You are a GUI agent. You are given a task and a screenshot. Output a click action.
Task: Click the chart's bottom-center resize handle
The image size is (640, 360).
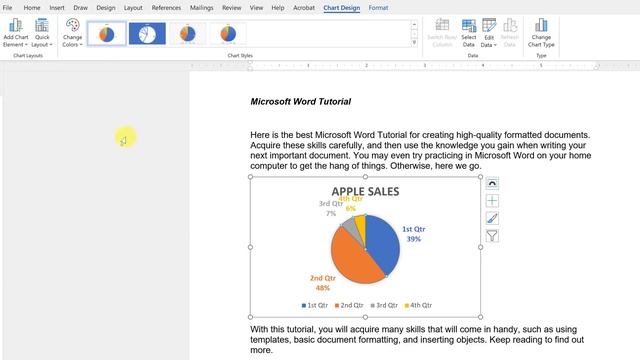[365, 317]
